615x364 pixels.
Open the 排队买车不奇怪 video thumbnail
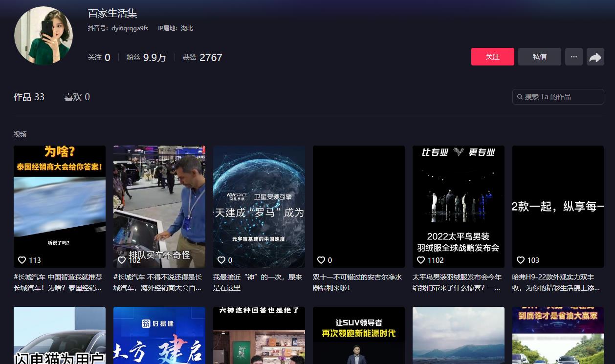(x=159, y=207)
